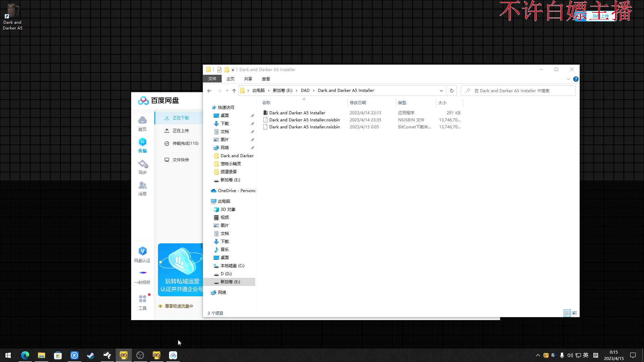Switch to OBS Studio on the taskbar

(x=140, y=355)
